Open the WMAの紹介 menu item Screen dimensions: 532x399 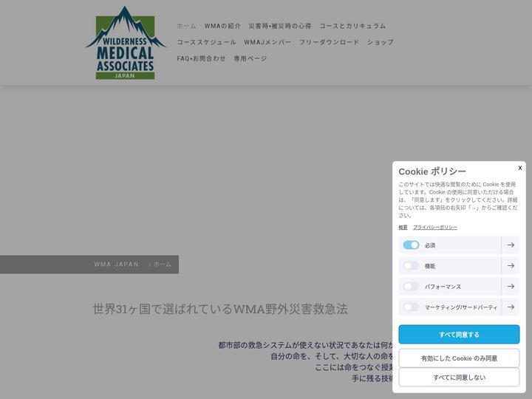pyautogui.click(x=222, y=26)
